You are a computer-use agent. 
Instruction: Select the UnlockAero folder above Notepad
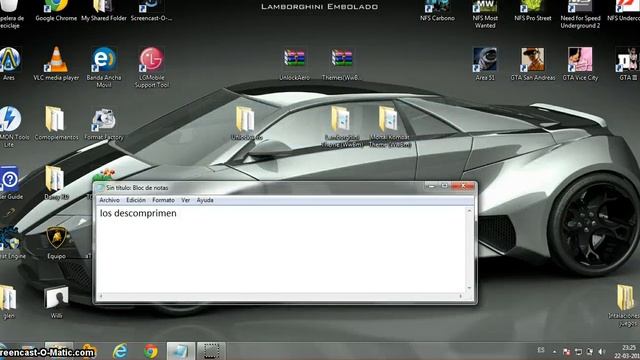point(246,123)
